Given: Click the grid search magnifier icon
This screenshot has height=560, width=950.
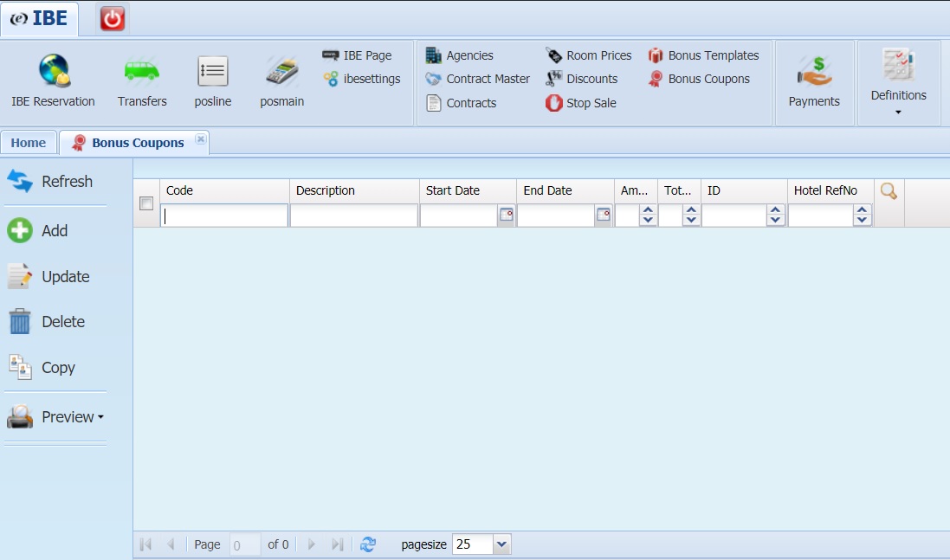Looking at the screenshot, I should coord(889,191).
